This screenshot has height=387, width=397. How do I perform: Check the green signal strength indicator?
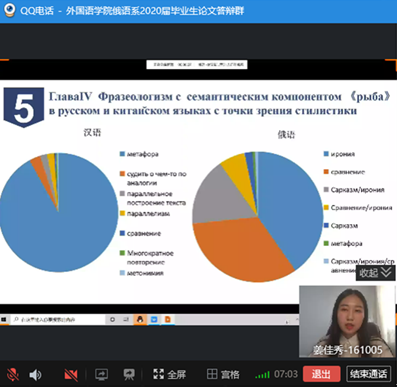(262, 375)
